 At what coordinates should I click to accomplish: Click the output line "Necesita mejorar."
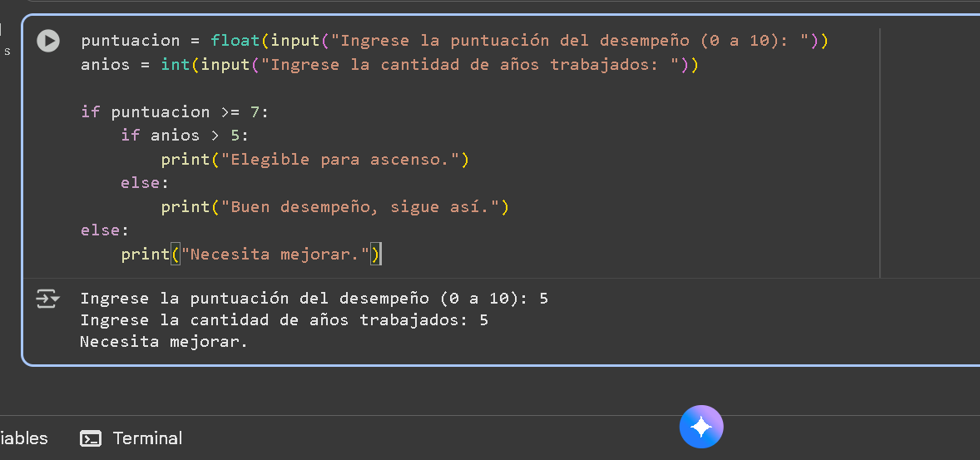tap(164, 342)
